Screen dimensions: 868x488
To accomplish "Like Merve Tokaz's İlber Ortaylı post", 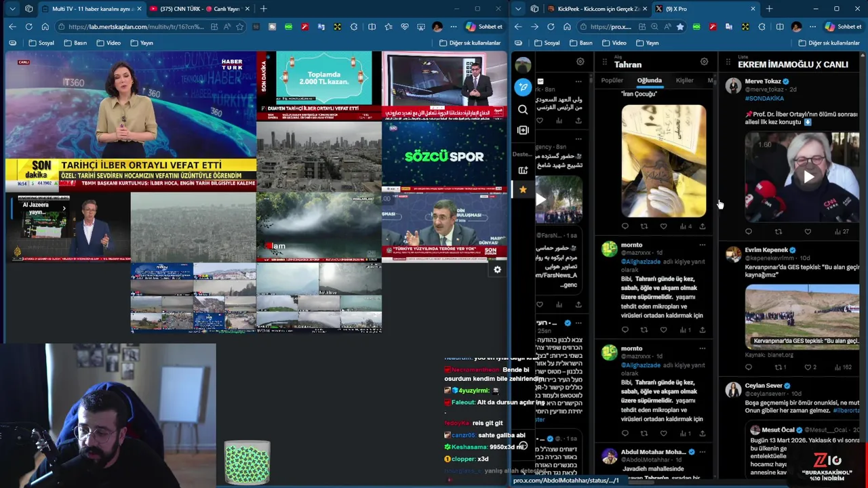I will pos(808,232).
